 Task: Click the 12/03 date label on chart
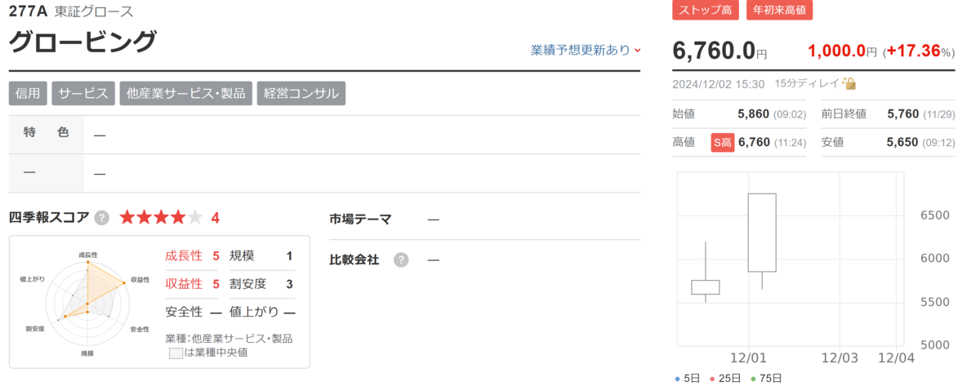(x=840, y=358)
